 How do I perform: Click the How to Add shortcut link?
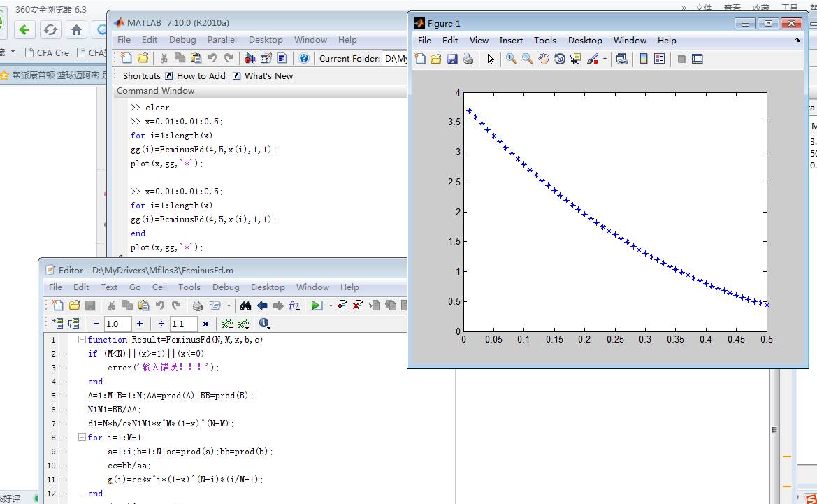click(201, 76)
